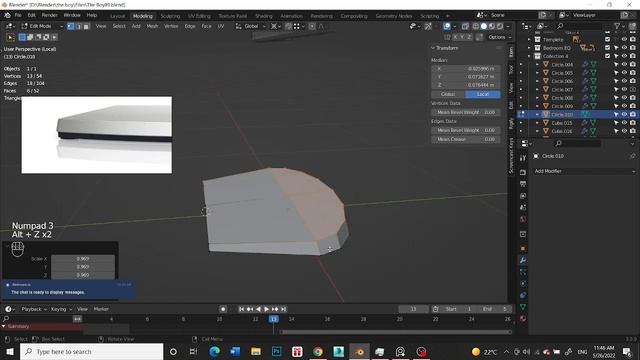Collapse the Transform panel
This screenshot has height=360, width=640.
click(x=433, y=48)
